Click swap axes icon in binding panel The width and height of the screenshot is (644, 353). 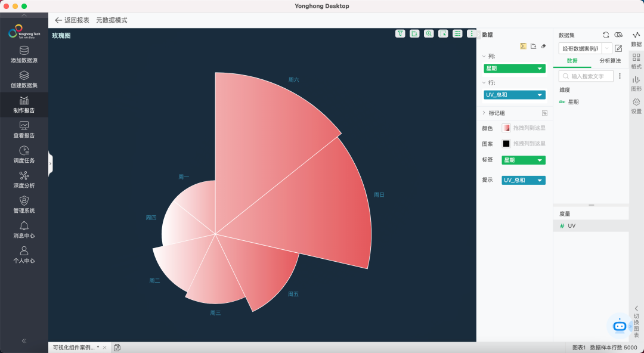[533, 46]
